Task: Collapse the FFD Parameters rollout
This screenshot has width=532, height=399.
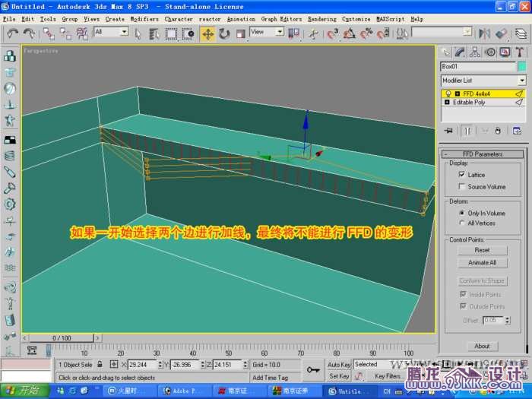Action: (483, 154)
